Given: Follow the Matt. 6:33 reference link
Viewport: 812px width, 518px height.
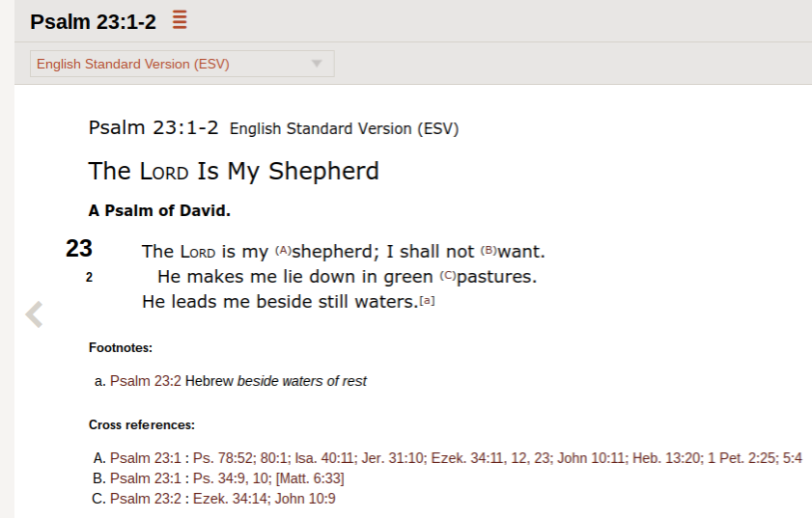Looking at the screenshot, I should coord(307,478).
